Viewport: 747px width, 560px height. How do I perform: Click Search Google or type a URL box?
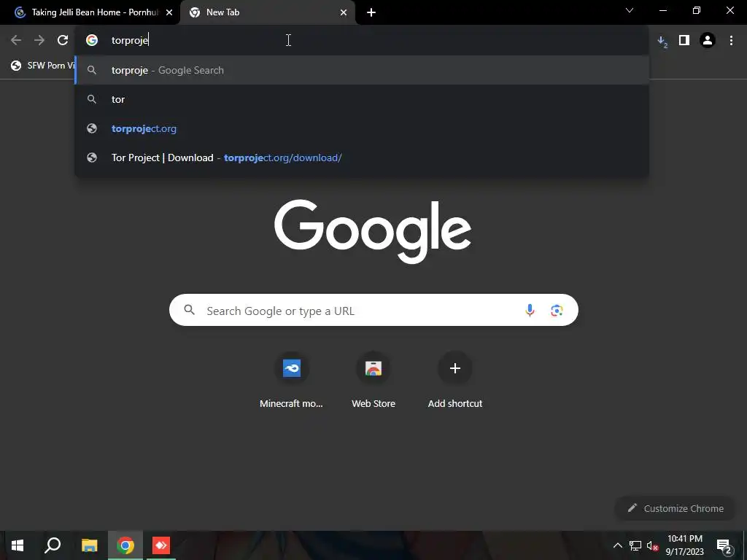click(373, 310)
